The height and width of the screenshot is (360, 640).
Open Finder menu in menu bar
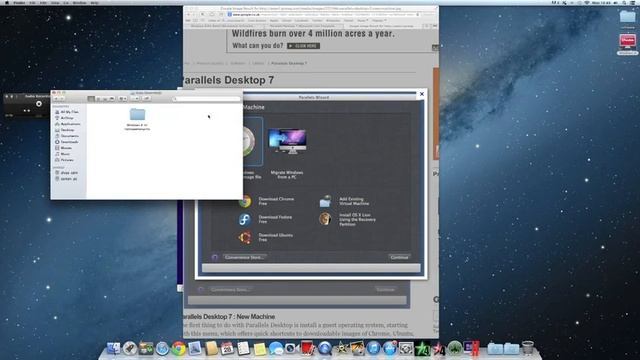coord(19,2)
